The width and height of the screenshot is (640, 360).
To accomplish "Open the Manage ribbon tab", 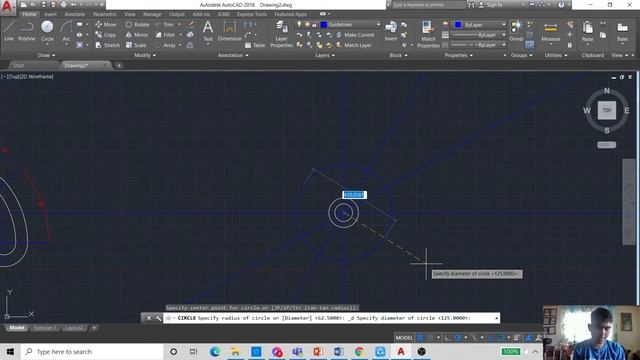I will [152, 14].
